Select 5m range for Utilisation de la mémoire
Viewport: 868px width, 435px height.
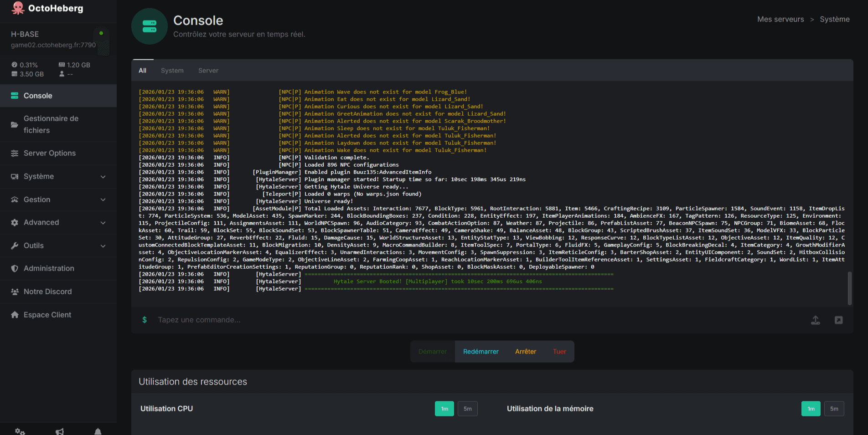click(834, 409)
